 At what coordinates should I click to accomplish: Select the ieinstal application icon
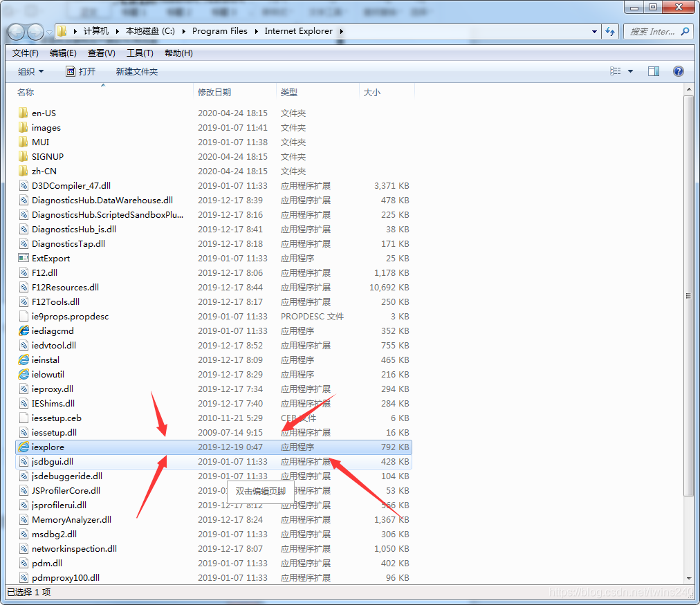coord(24,360)
